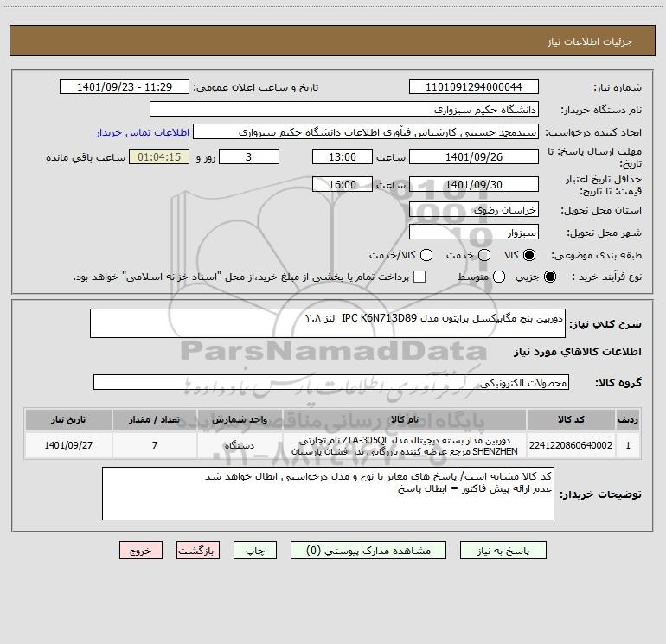
Task: Click the response deadline time 13:00
Action: pos(343,156)
